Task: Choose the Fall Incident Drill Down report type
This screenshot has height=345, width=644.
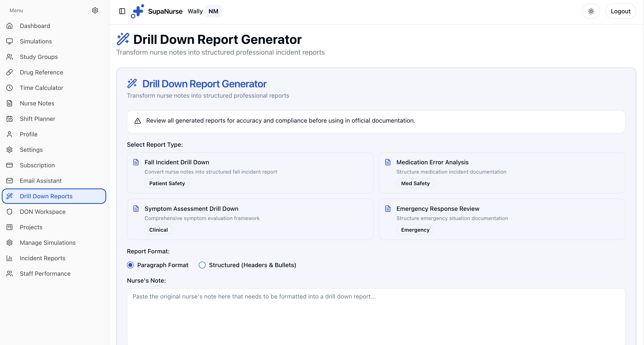Action: click(250, 173)
